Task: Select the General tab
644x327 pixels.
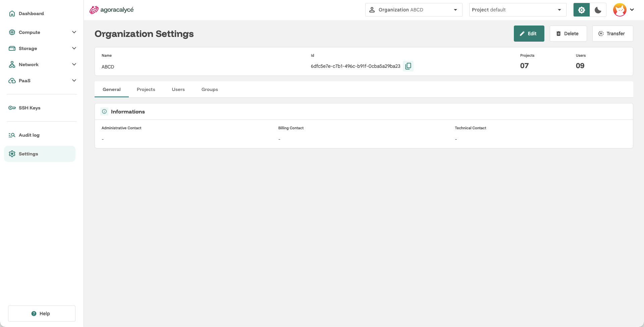Action: click(x=112, y=89)
